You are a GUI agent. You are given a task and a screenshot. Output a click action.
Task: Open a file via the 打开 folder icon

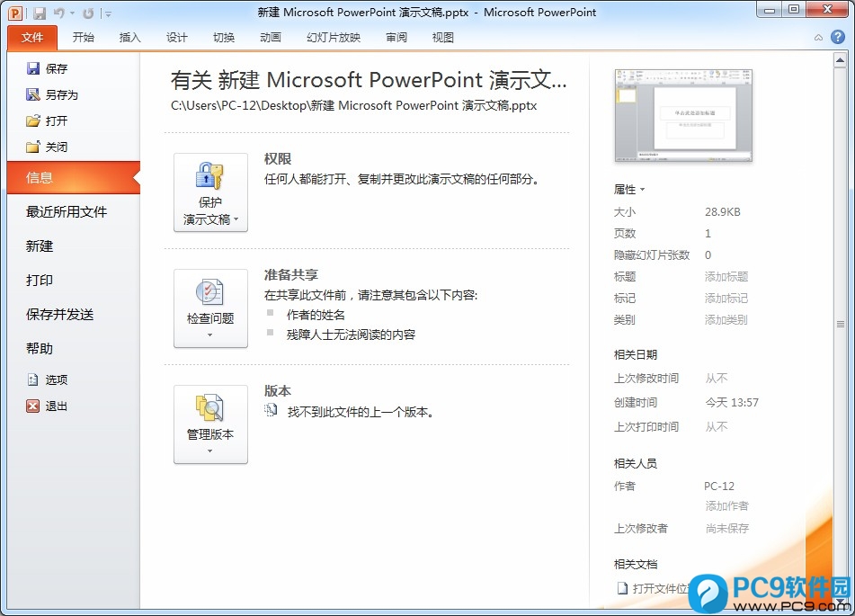[x=33, y=121]
